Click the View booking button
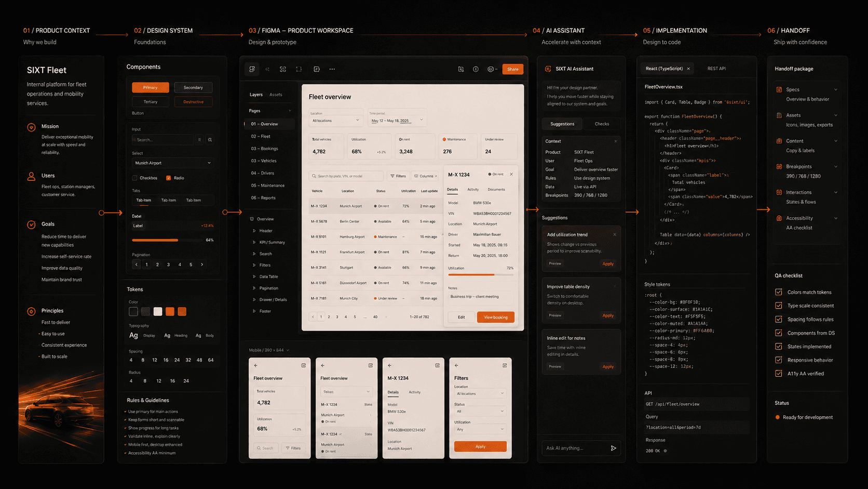 (496, 317)
